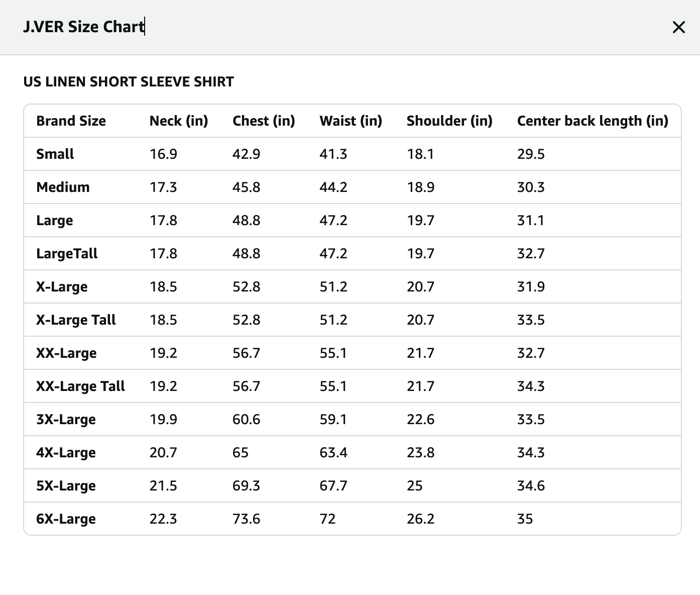Select the 6X-Large row label
700x595 pixels.
tap(66, 519)
